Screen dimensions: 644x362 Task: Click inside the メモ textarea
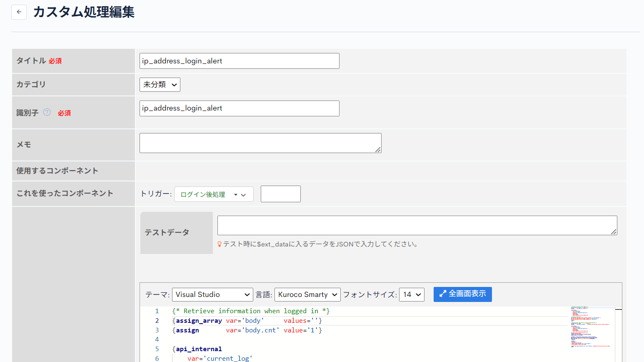pyautogui.click(x=260, y=143)
